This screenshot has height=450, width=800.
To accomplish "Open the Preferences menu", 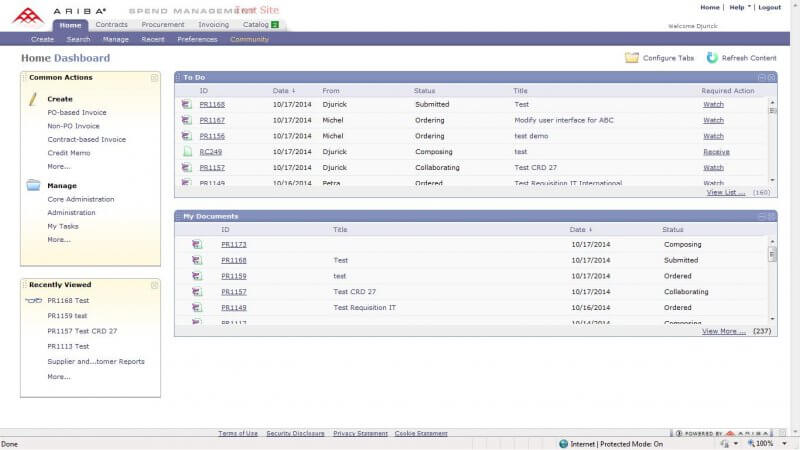I will (x=197, y=39).
